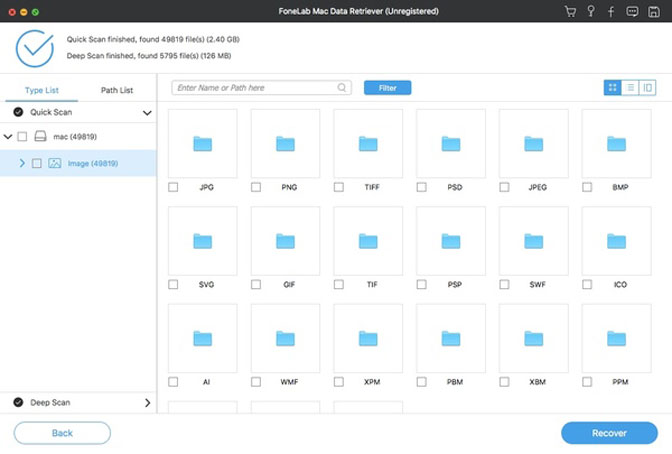The image size is (672, 454).
Task: Tick the TIFF checkbox
Action: click(x=339, y=187)
